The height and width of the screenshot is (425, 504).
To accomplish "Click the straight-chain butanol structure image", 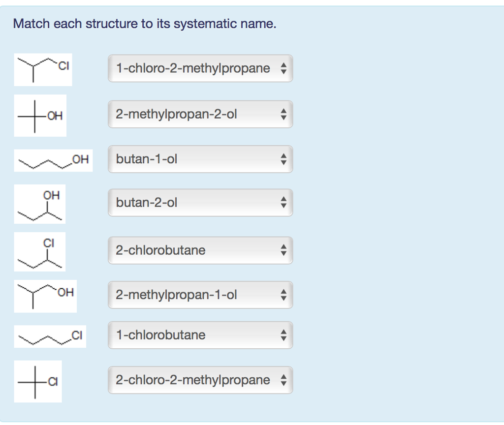I will click(x=53, y=160).
